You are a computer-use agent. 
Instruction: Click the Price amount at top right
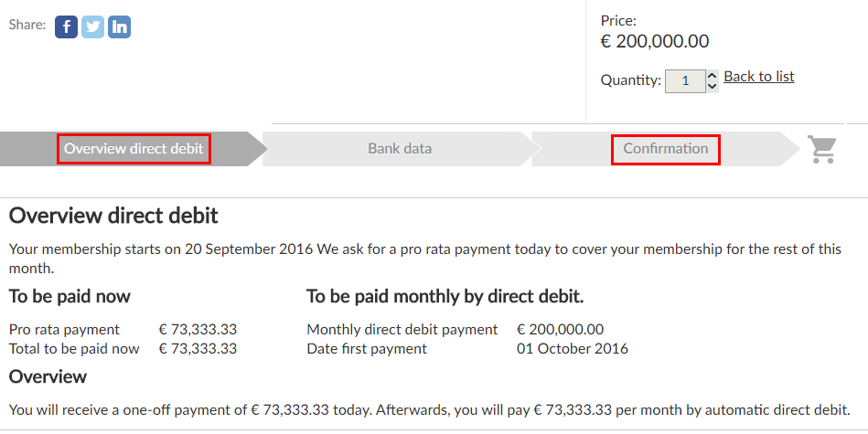654,41
